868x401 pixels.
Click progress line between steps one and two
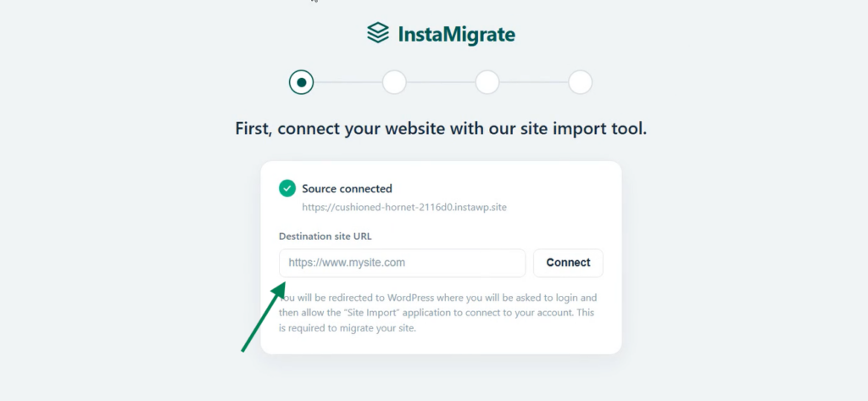point(348,82)
